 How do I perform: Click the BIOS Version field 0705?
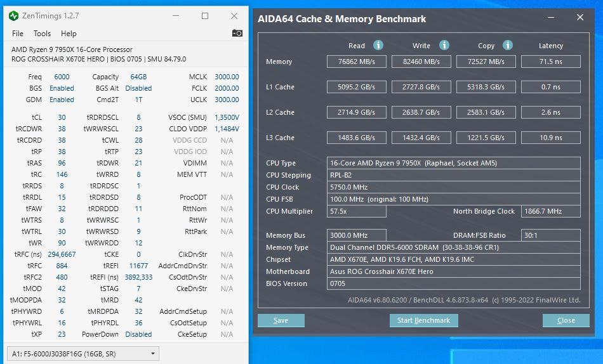[453, 283]
